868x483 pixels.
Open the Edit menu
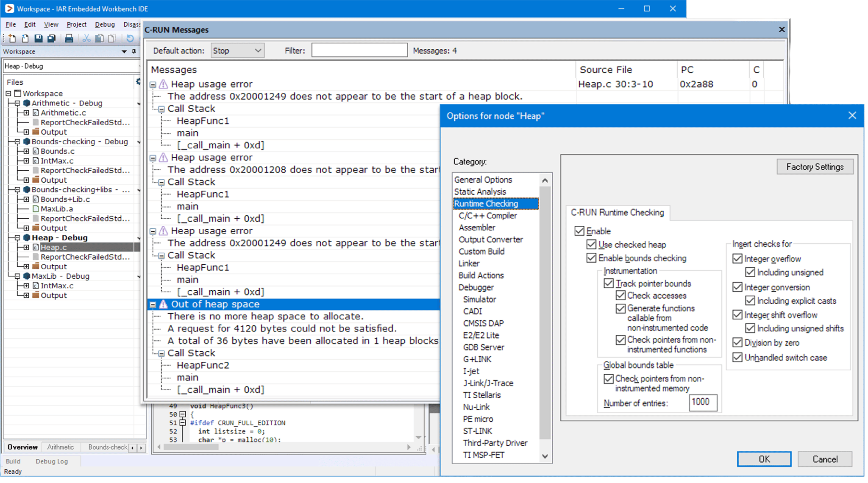[30, 25]
